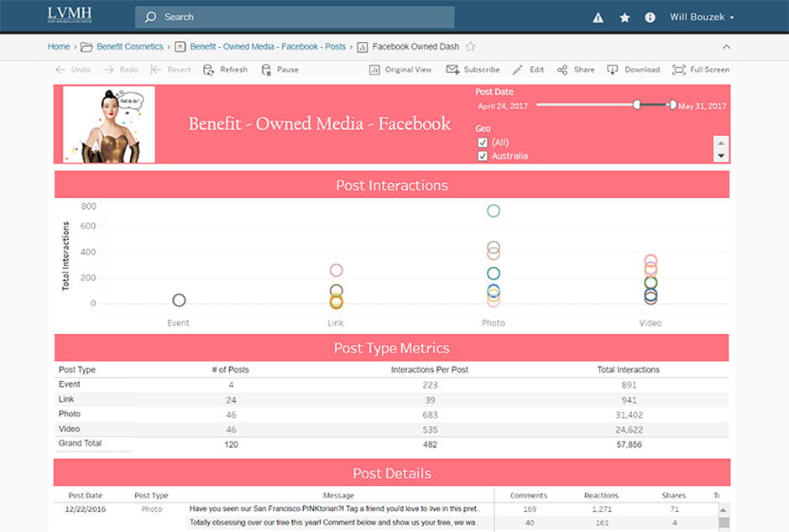Open Benefit - Owned Media - Facebook - Posts link
This screenshot has width=789, height=532.
[x=268, y=46]
